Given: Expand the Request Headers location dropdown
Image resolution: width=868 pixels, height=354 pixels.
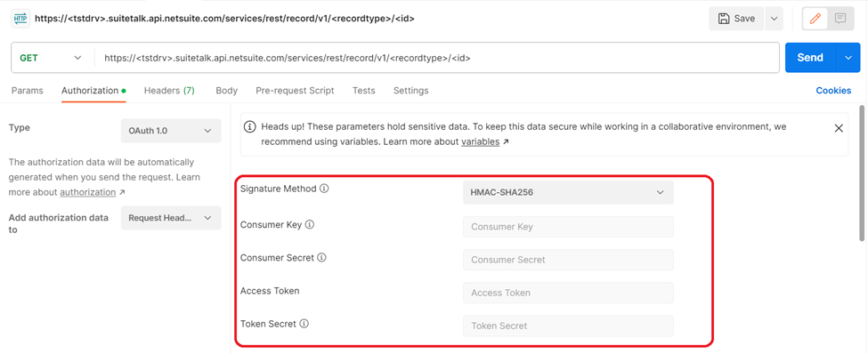Looking at the screenshot, I should click(171, 218).
